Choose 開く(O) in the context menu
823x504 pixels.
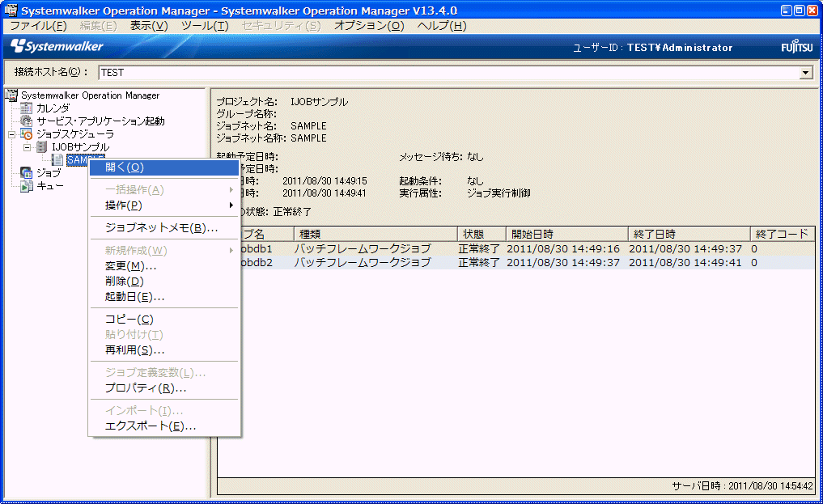pos(164,167)
